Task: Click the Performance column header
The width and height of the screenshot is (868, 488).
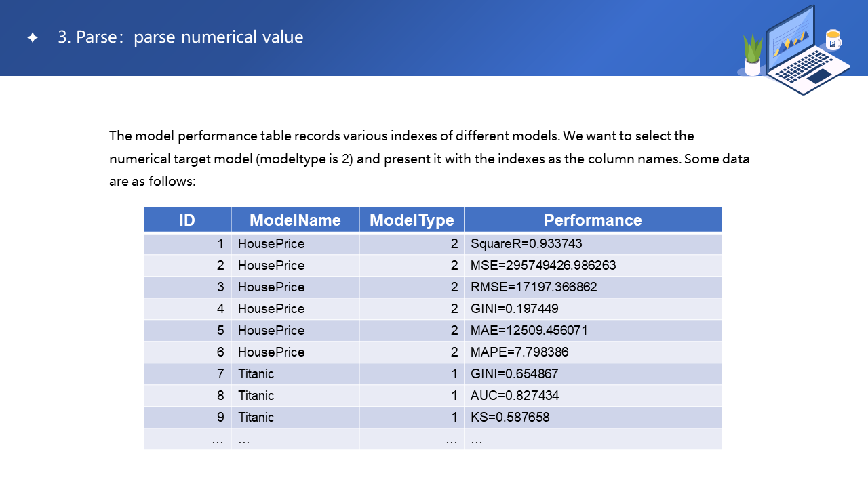Action: pos(593,220)
